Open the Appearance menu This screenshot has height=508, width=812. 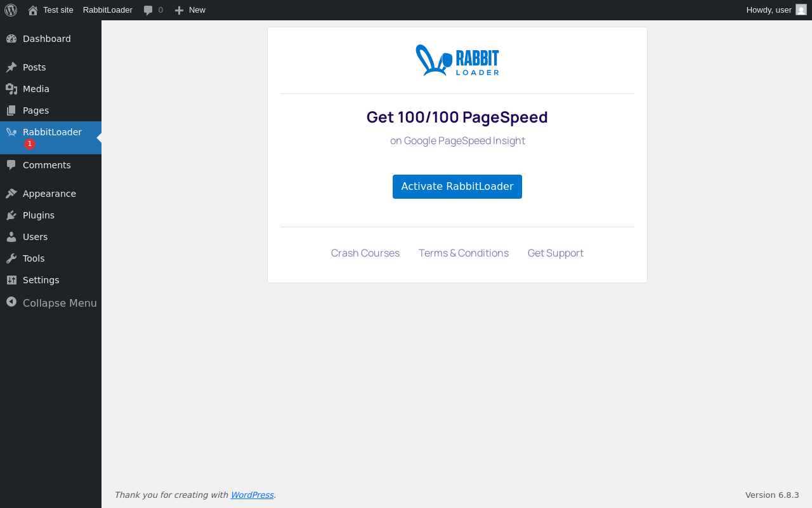(51, 194)
